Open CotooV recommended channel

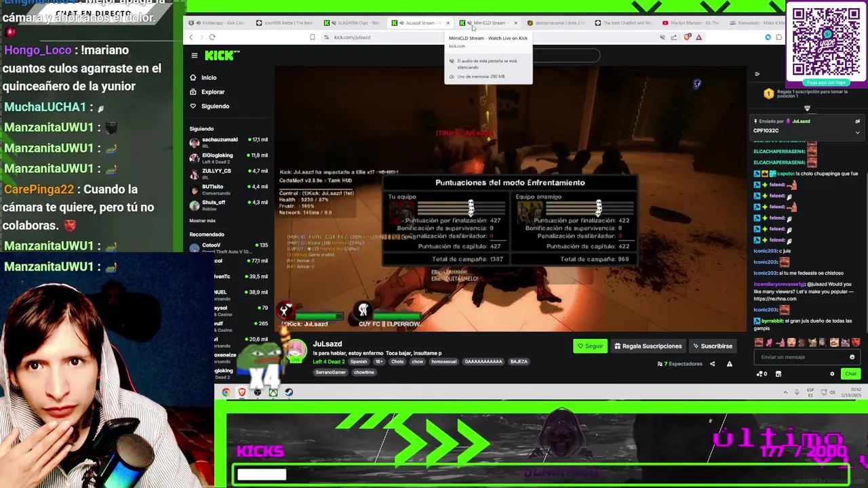(x=229, y=247)
